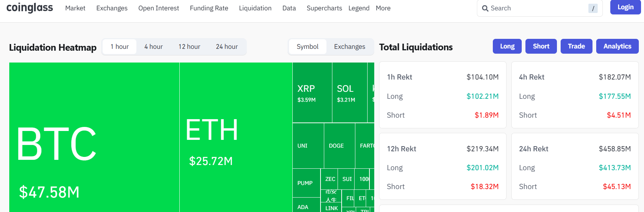Expand the More menu

coord(383,8)
